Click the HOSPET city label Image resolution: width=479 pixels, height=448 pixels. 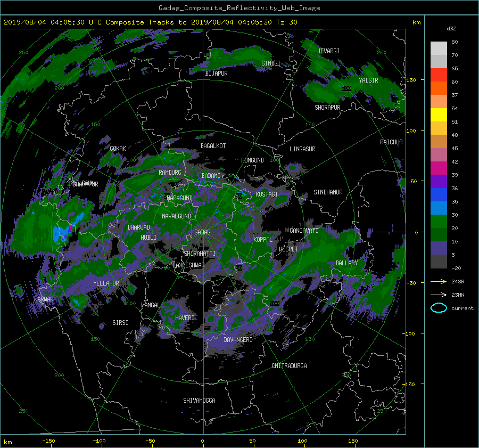[288, 249]
